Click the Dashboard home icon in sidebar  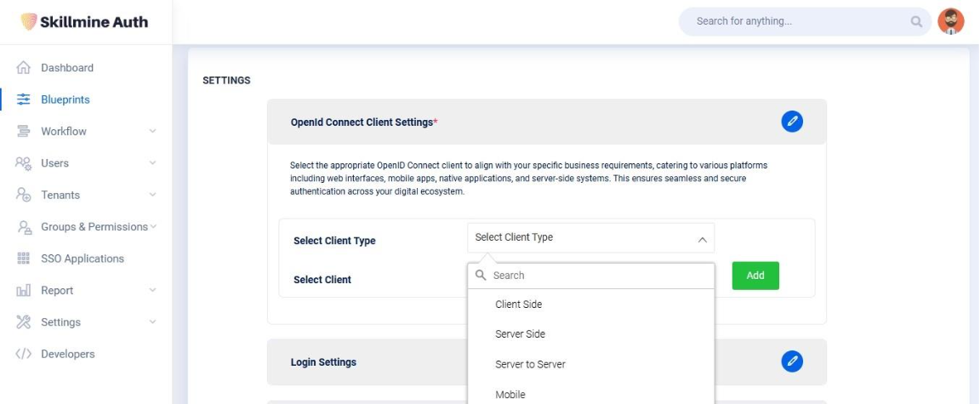pyautogui.click(x=24, y=68)
